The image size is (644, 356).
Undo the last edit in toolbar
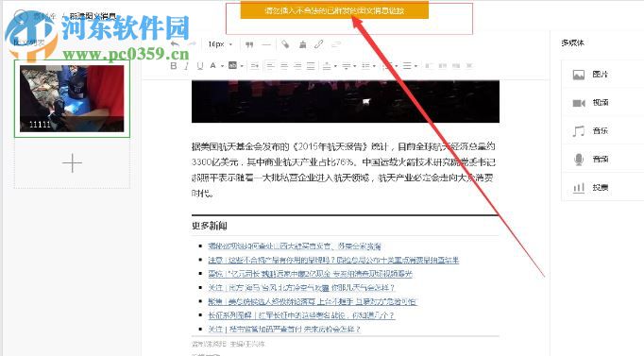tap(175, 44)
